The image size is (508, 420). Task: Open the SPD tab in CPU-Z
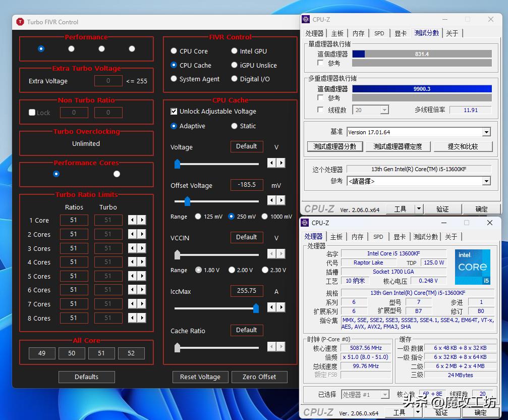tap(379, 236)
